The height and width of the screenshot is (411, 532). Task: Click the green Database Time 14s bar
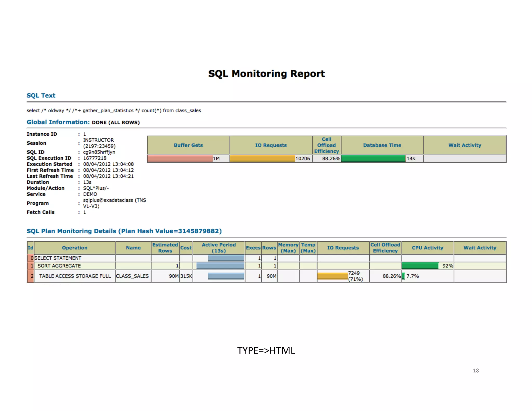[373, 158]
